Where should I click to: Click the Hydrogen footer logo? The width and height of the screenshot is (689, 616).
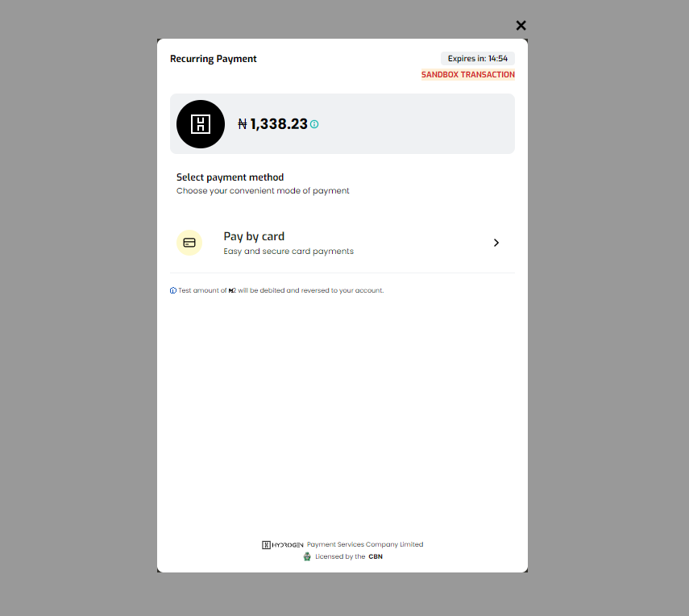(x=283, y=545)
